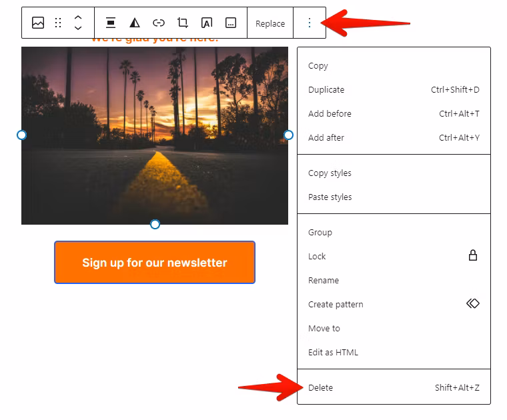Click the padlock icon beside Lock
This screenshot has height=420, width=507.
point(473,255)
